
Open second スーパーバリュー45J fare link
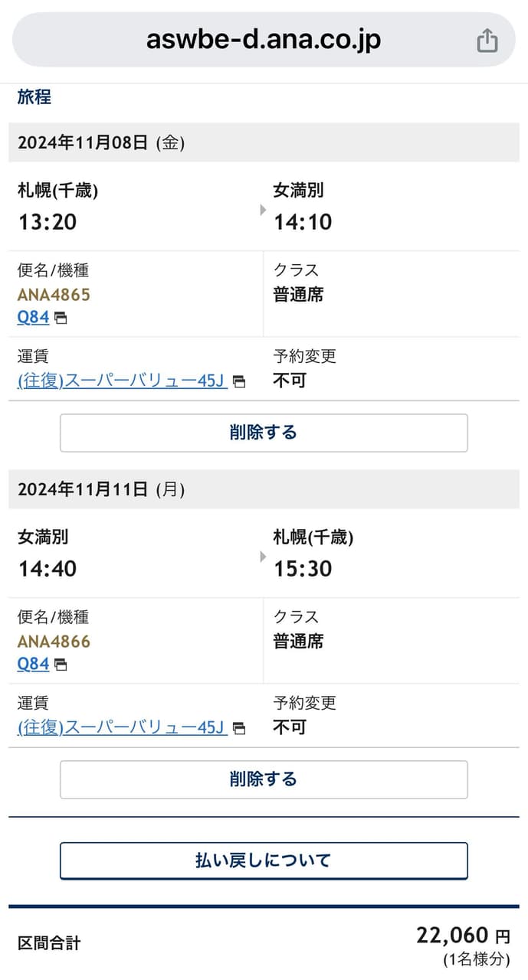point(121,727)
